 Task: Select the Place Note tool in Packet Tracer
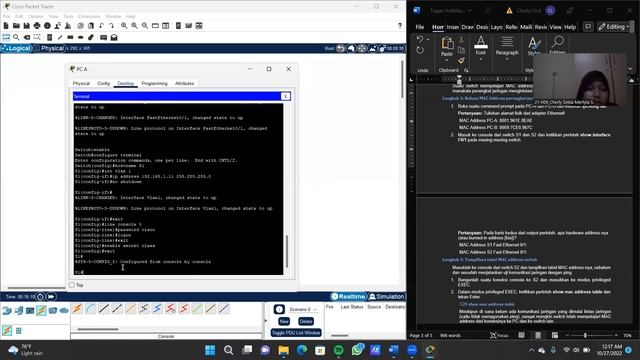click(x=49, y=38)
